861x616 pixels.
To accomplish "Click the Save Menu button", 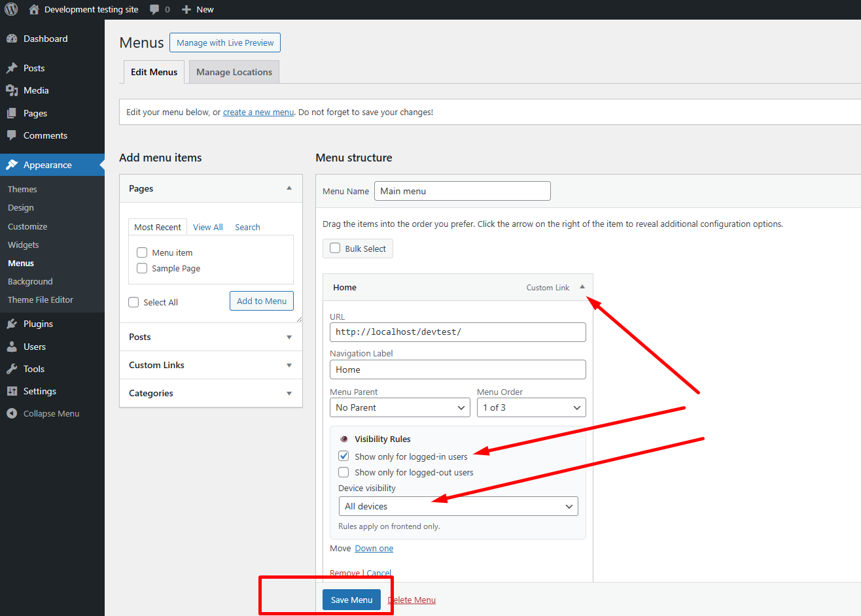I will [x=351, y=600].
